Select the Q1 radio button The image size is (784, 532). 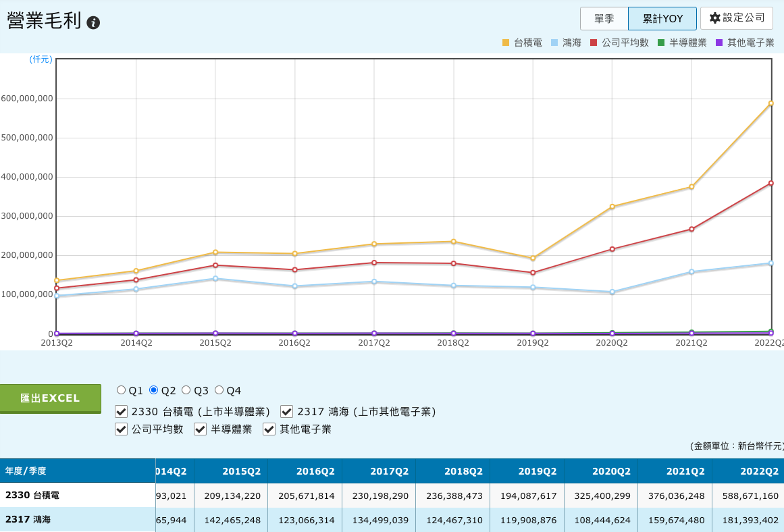(121, 390)
